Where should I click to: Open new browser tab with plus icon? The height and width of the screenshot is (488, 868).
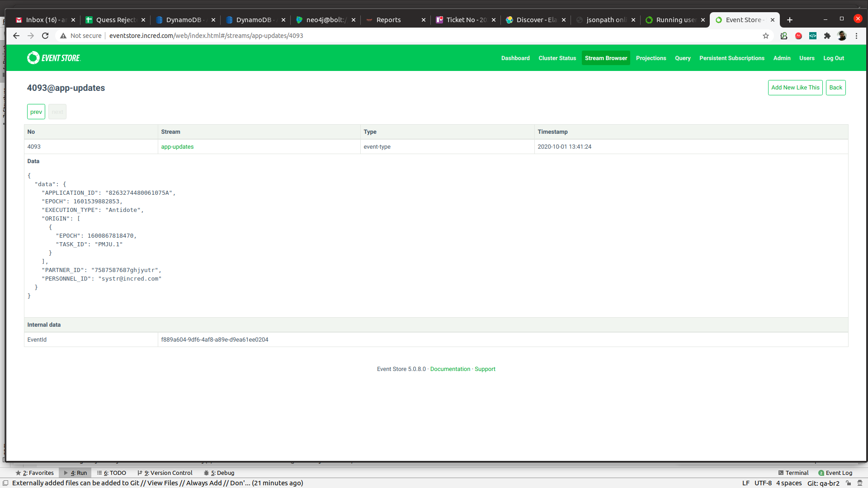[x=790, y=20]
